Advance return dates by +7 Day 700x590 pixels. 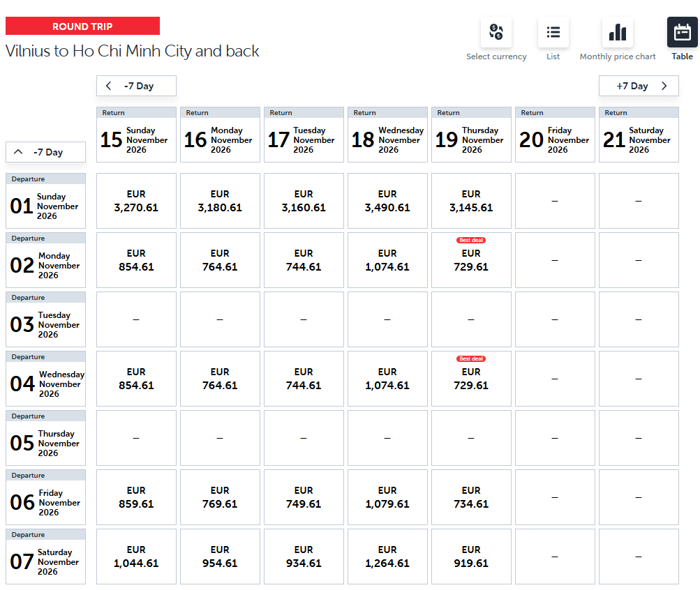click(x=639, y=86)
